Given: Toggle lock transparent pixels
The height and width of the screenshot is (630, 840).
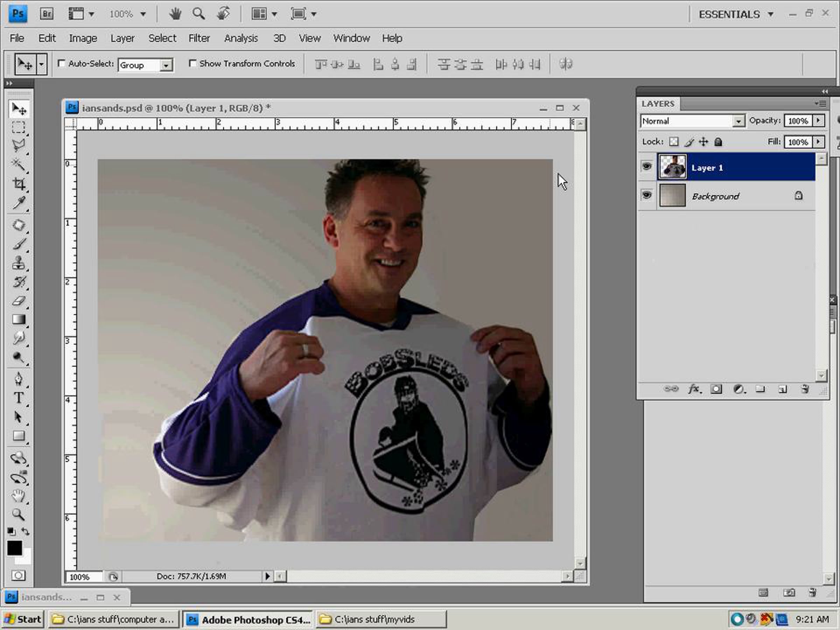Looking at the screenshot, I should [674, 142].
